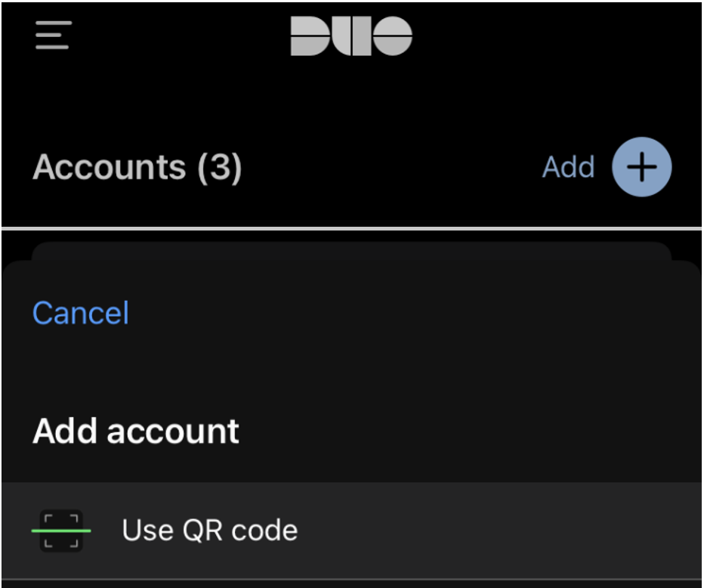Open the hamburger menu
The image size is (704, 588).
[x=54, y=35]
